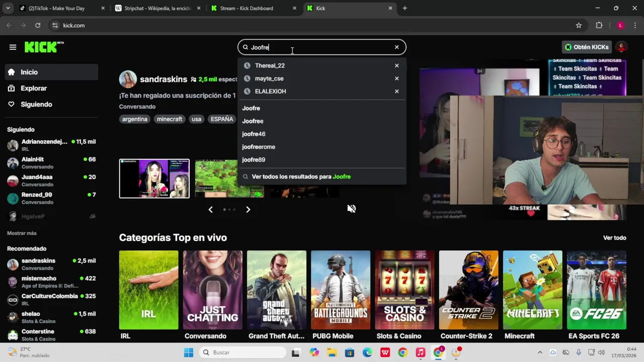Screen dimensions: 644x362
Task: Select recent search ELALEXIOH
Action: [x=270, y=91]
